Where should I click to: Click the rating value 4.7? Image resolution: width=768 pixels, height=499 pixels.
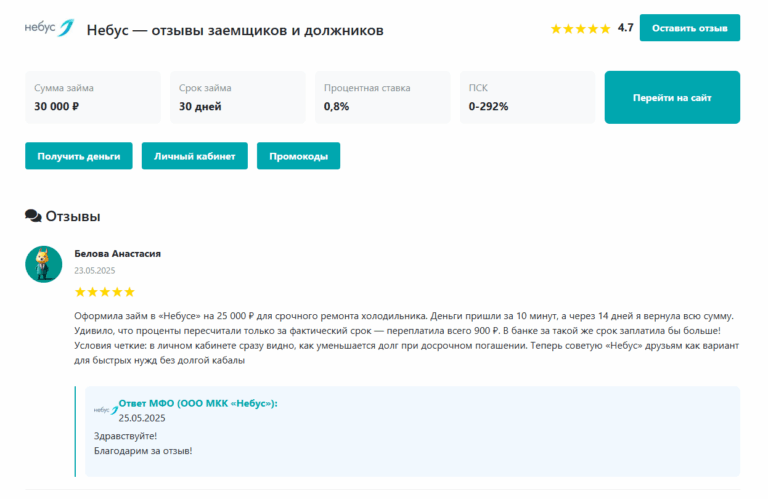[x=625, y=28]
